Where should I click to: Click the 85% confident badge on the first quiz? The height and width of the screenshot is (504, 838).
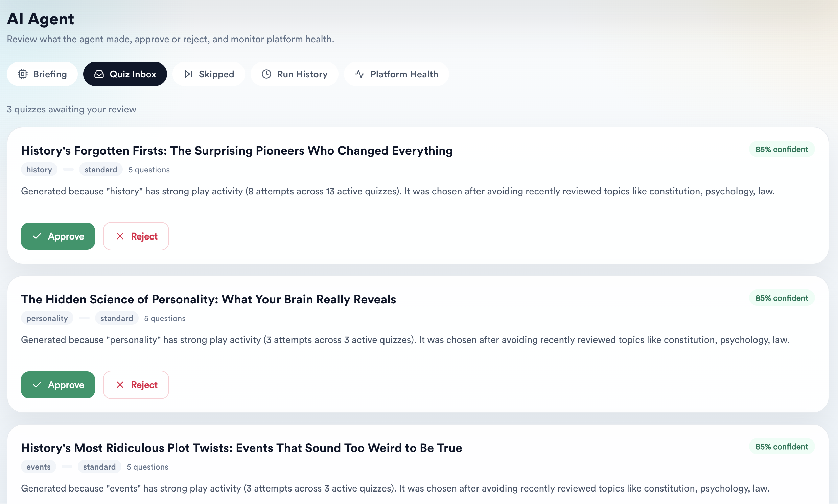click(x=781, y=149)
